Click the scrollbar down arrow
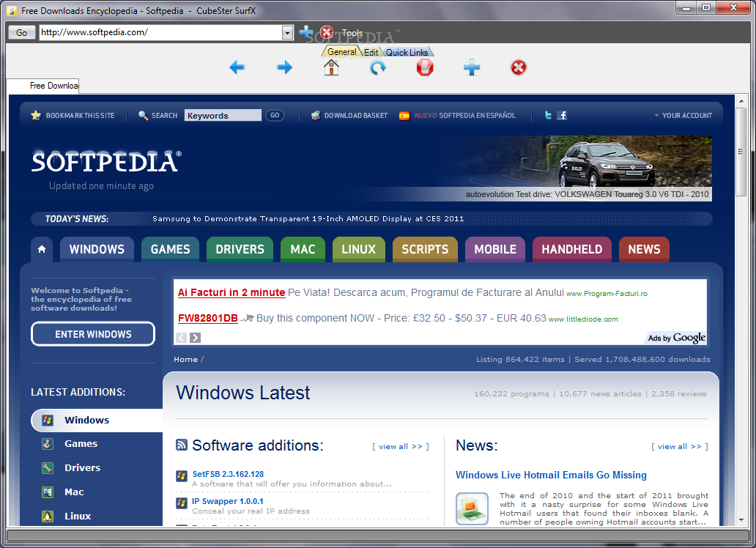 pos(741,520)
